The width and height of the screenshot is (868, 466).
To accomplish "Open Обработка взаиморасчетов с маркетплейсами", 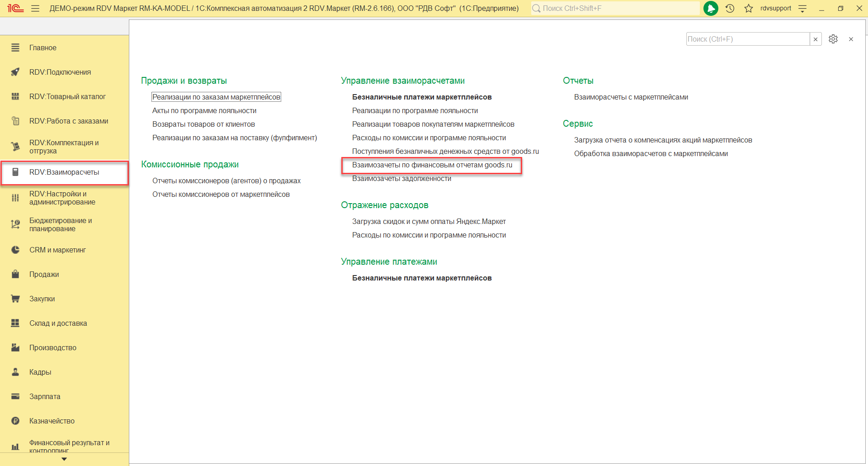I will coord(651,153).
